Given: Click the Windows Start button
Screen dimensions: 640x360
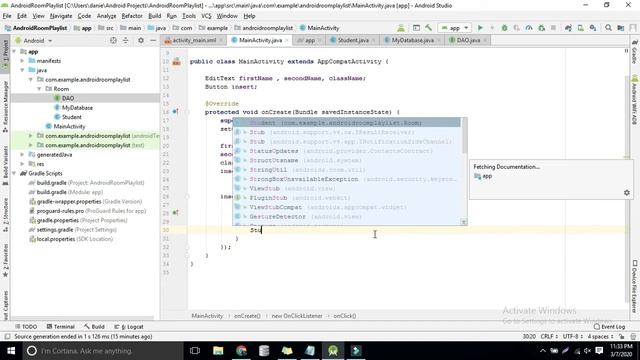Looking at the screenshot, I should click(11, 351).
